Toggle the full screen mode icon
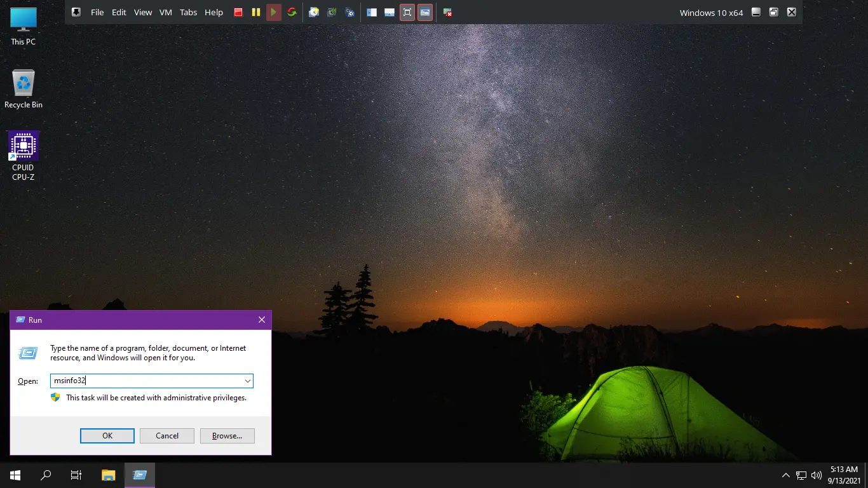 click(407, 12)
